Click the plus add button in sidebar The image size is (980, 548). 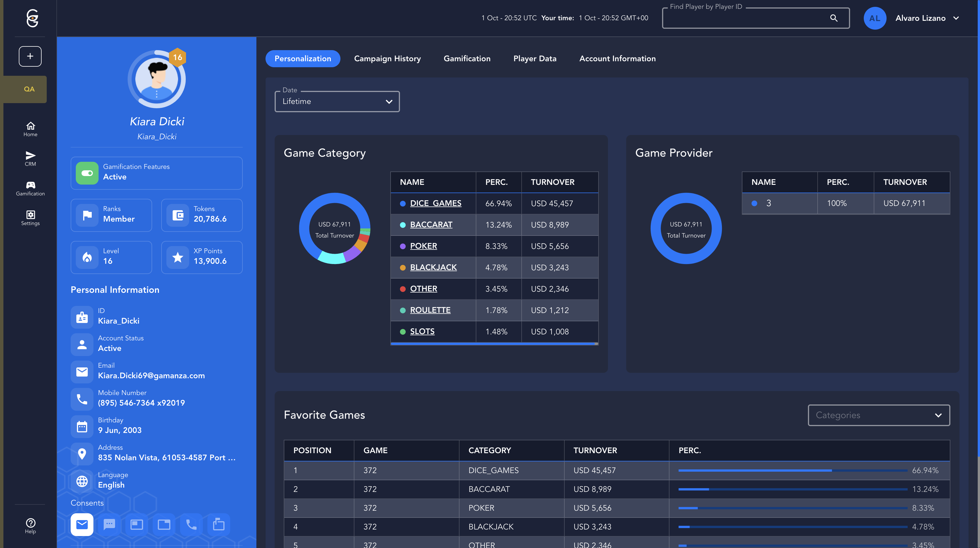point(30,56)
